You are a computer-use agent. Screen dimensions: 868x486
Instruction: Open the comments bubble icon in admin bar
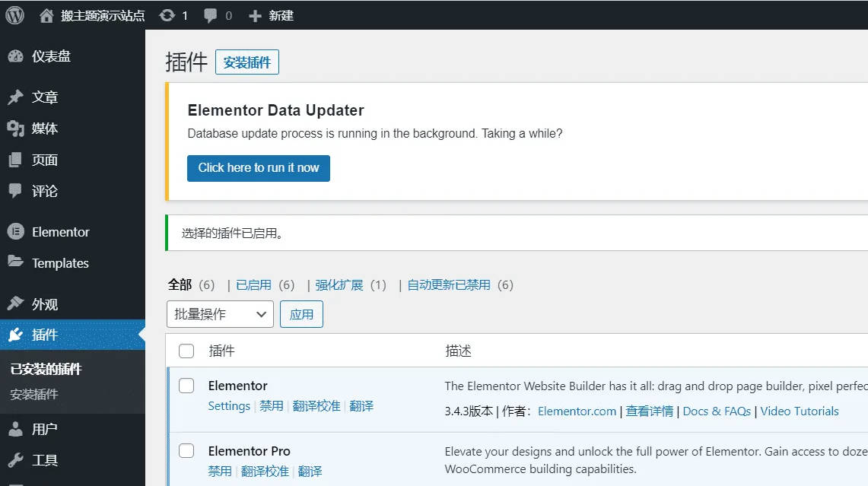211,15
